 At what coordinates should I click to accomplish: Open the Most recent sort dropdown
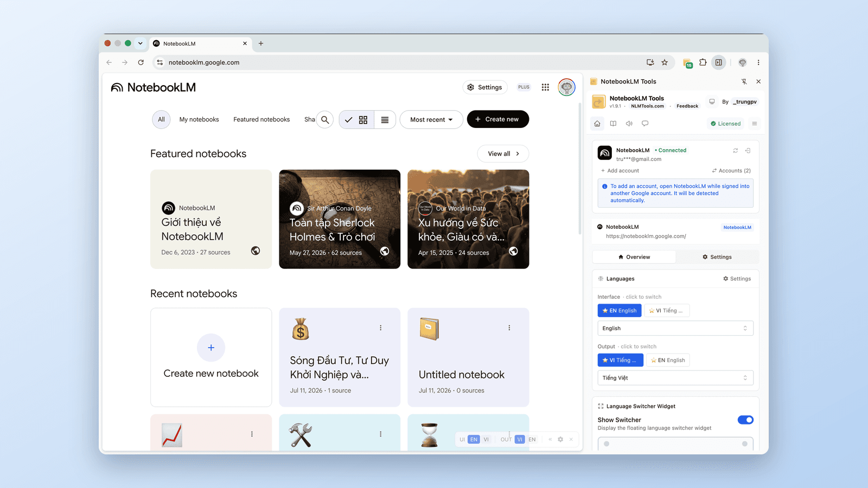(x=431, y=120)
